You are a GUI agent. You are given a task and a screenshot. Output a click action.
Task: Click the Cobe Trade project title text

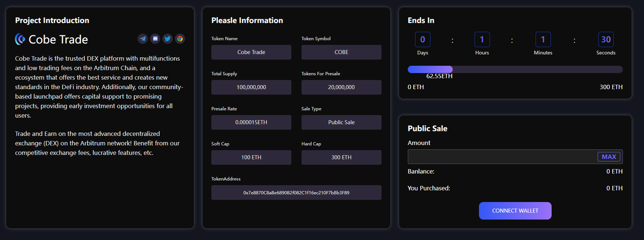(x=58, y=39)
